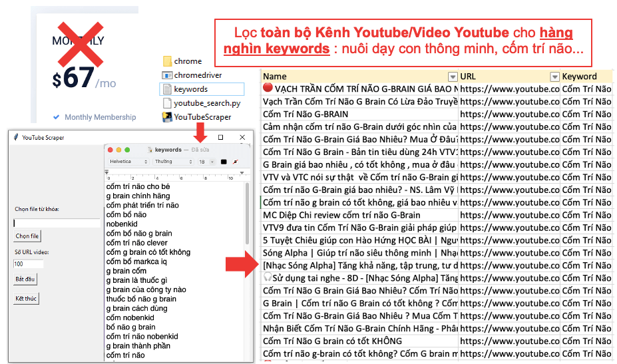617x364 pixels.
Task: Click the red close dot of keywords window
Action: 110,150
